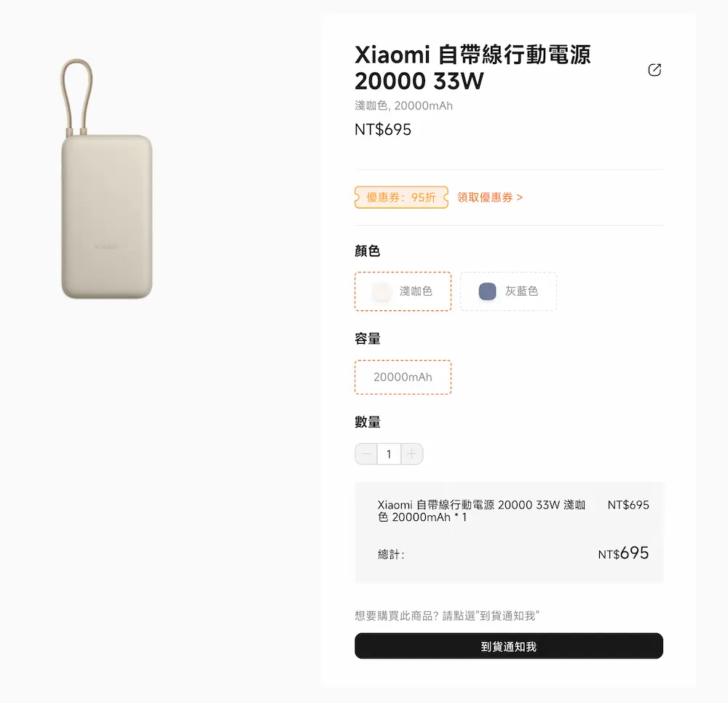Open 領取優惠券 coupon collection link
Screen dimensions: 728x703
click(x=491, y=197)
